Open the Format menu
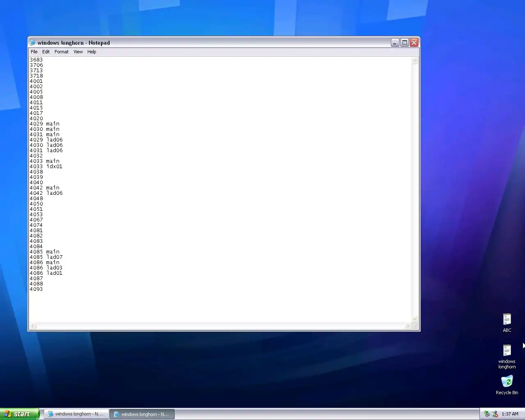This screenshot has height=420, width=525. [x=62, y=52]
